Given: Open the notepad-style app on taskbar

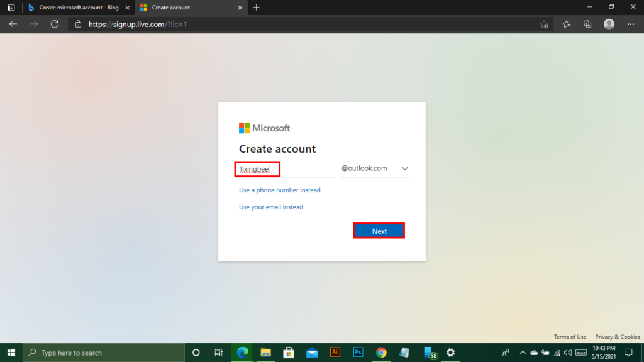Looking at the screenshot, I should click(x=404, y=353).
